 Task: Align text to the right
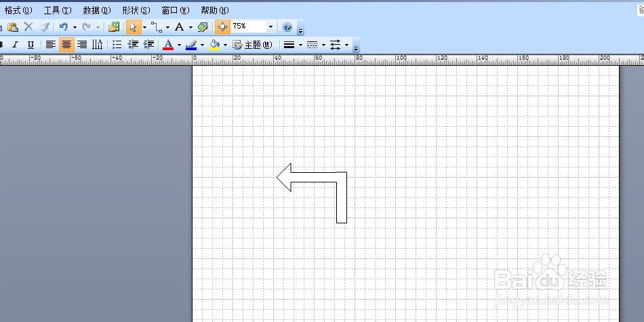(x=82, y=45)
